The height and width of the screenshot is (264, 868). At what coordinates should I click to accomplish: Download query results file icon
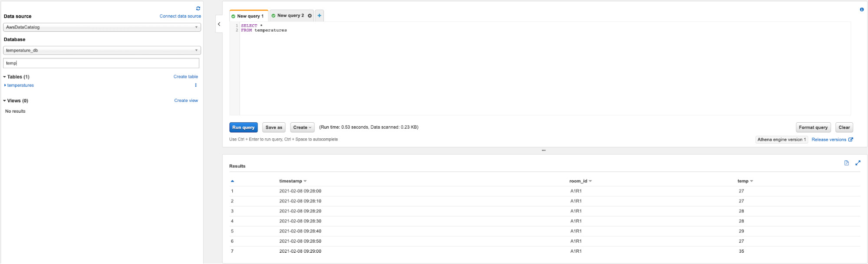coord(846,163)
